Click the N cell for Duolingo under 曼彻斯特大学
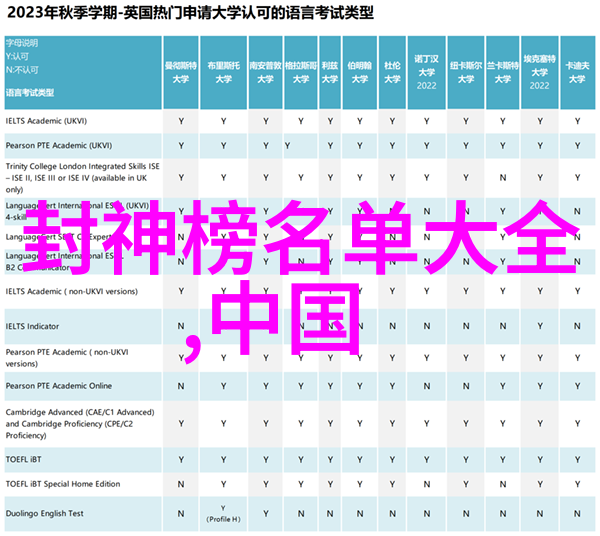The image size is (600, 536). pos(181,514)
